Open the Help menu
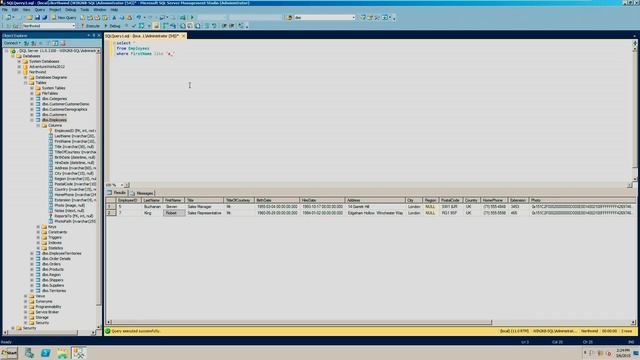The width and height of the screenshot is (640, 360). pos(114,9)
